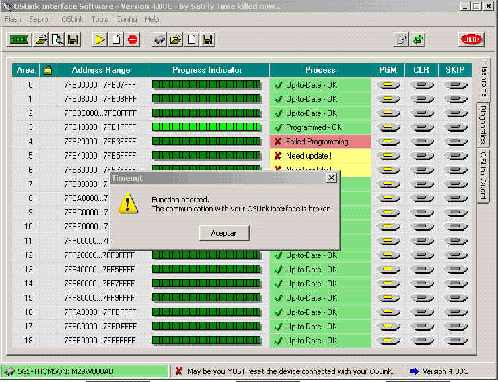Screen dimensions: 498x382
Task: Click the progress bar for Area 18
Action: (206, 340)
